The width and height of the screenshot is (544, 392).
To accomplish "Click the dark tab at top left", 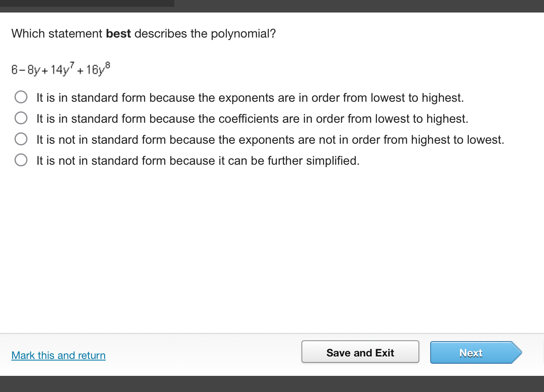I will click(87, 4).
